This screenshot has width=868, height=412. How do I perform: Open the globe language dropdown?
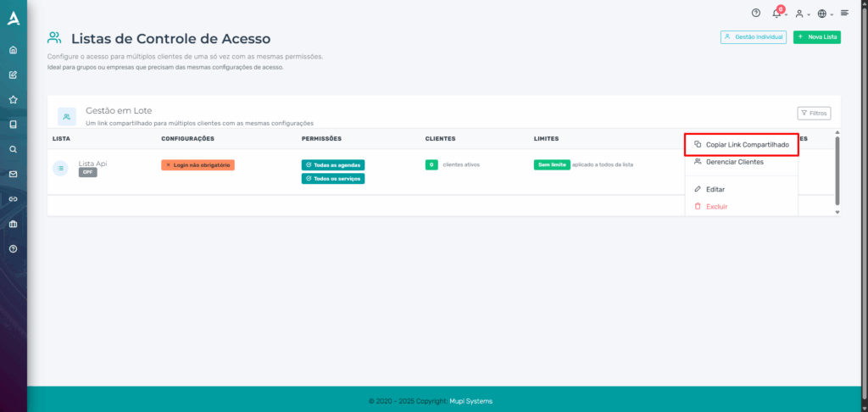point(824,14)
